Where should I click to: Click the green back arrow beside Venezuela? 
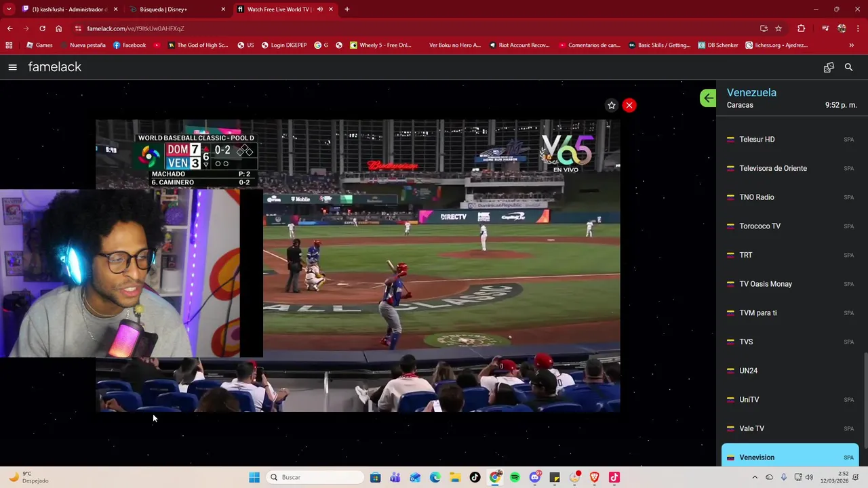point(708,98)
